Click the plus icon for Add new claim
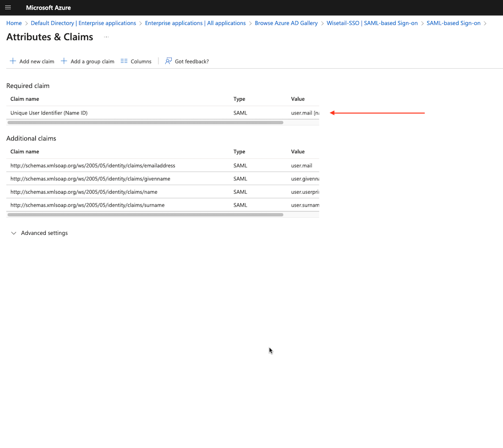This screenshot has height=448, width=503. 13,61
